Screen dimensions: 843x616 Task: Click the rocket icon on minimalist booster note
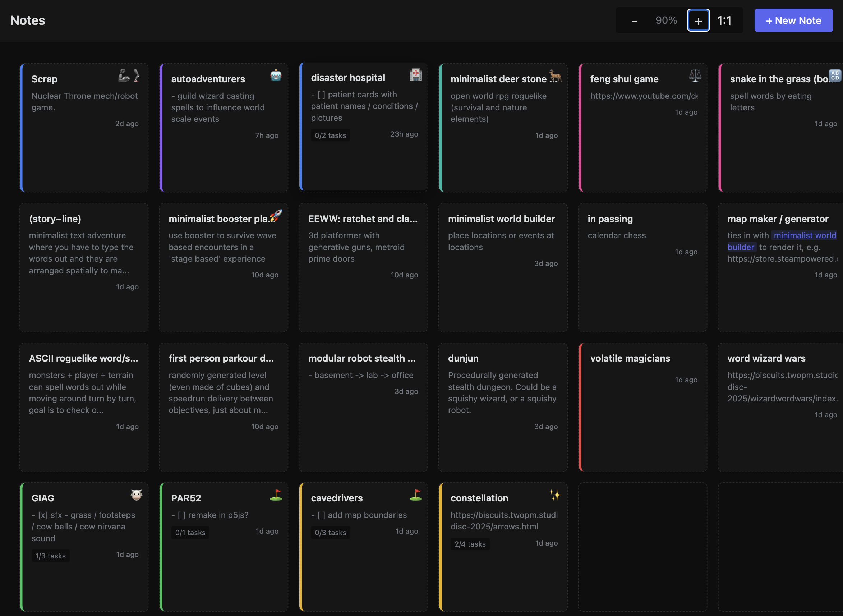[x=276, y=216]
